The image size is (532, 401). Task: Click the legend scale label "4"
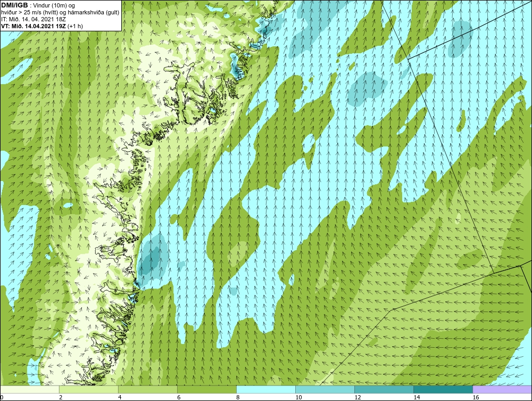click(x=119, y=398)
